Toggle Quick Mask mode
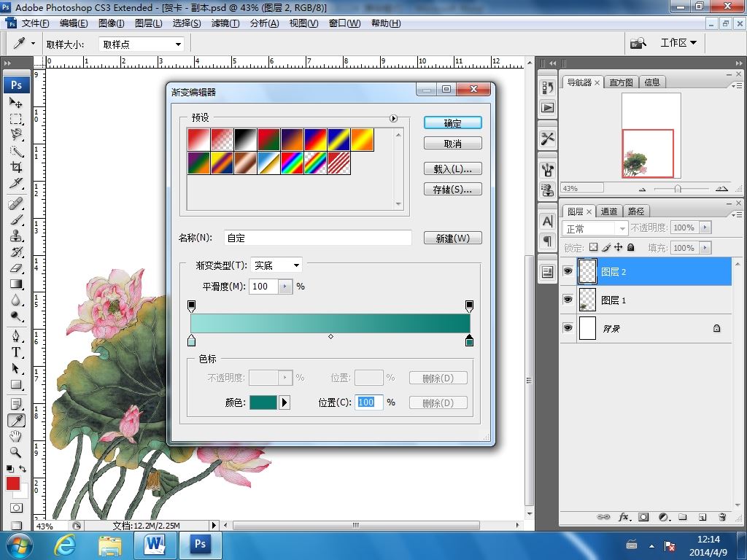Viewport: 747px width, 560px height. pyautogui.click(x=16, y=508)
